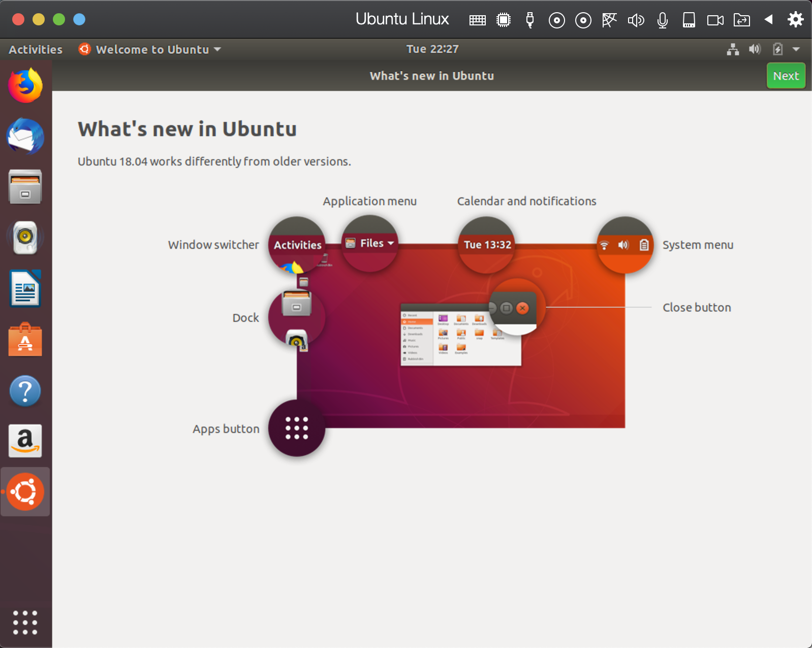The image size is (812, 648).
Task: Open Ubuntu Software store icon
Action: click(25, 339)
